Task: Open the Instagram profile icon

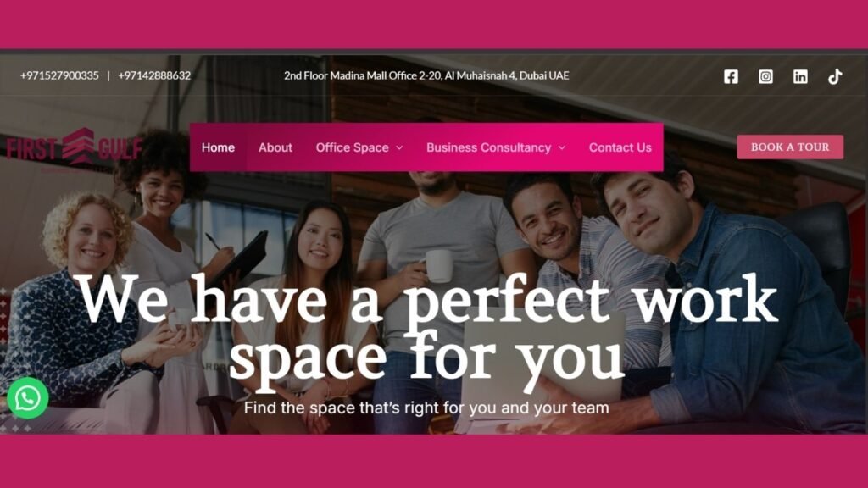Action: (765, 76)
